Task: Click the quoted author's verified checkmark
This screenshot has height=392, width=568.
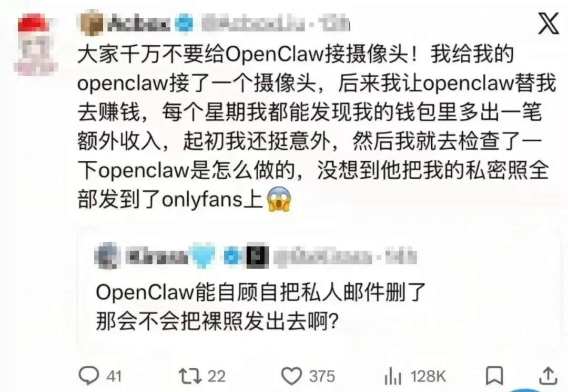Action: coord(232,256)
